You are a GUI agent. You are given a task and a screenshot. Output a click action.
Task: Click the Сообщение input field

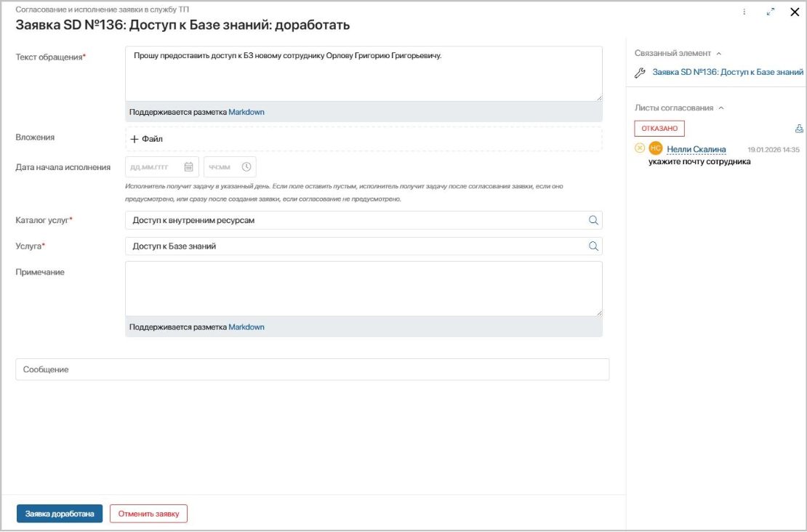click(313, 369)
